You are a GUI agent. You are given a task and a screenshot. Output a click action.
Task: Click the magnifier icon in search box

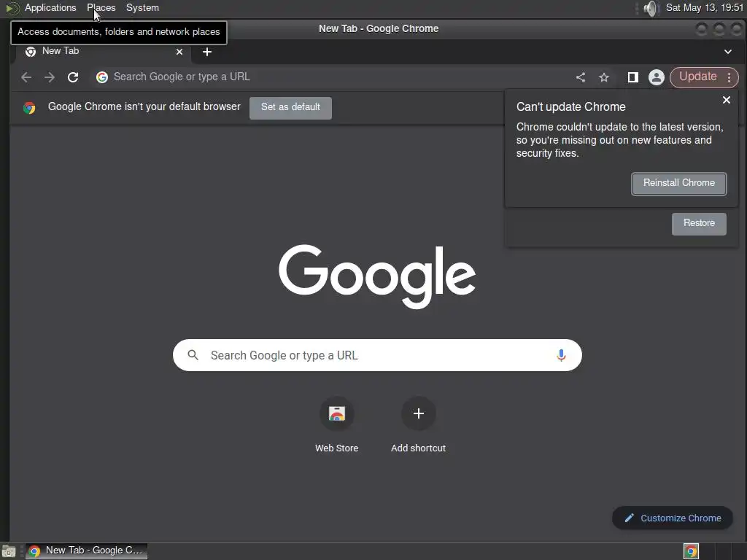[x=193, y=355]
